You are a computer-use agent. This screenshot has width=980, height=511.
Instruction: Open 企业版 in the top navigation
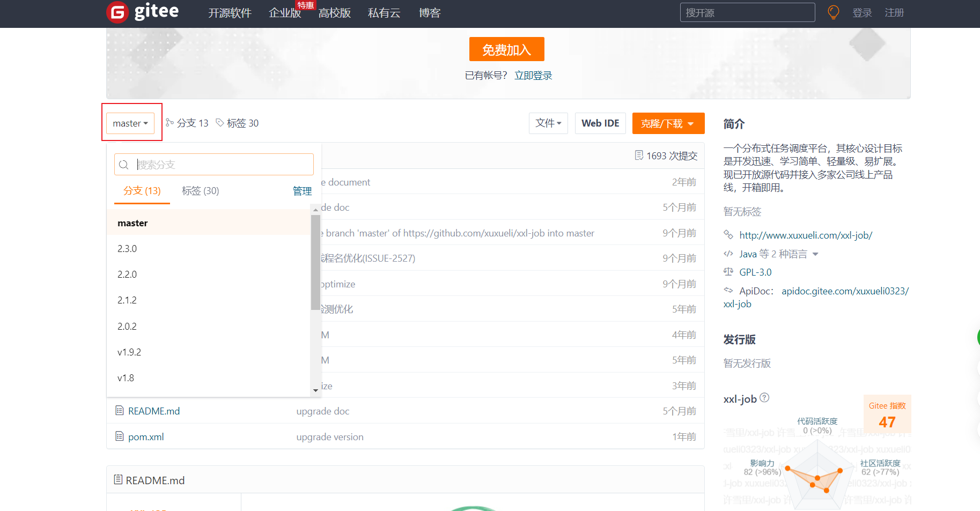(285, 13)
